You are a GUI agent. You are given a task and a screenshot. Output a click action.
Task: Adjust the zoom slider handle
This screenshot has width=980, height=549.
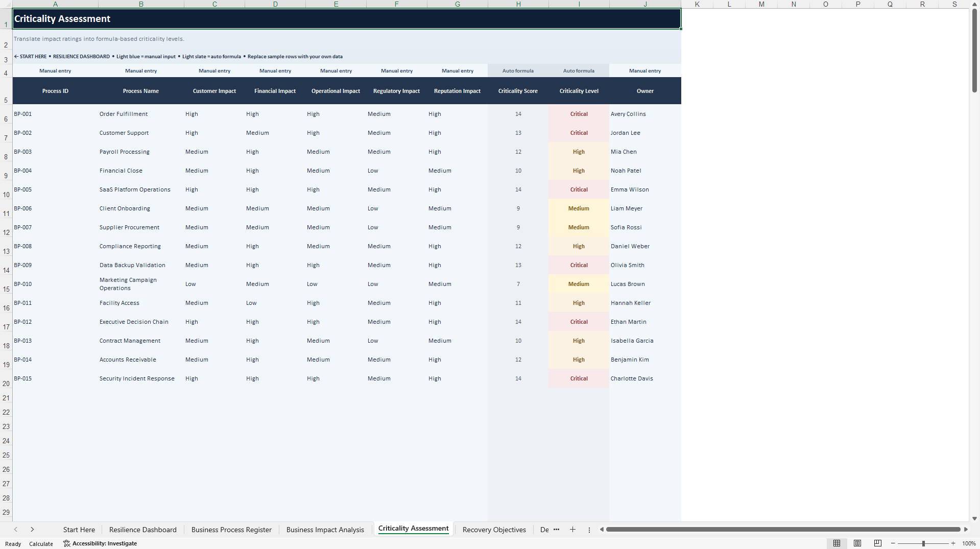point(923,543)
